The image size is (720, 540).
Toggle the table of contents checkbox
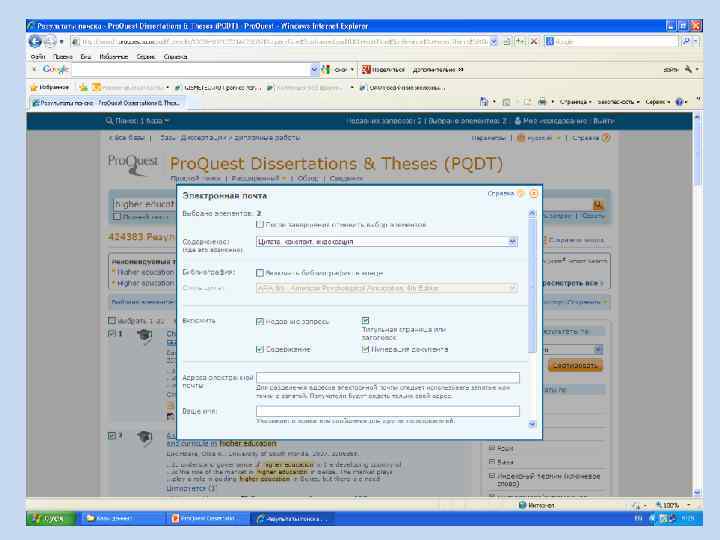pos(260,349)
